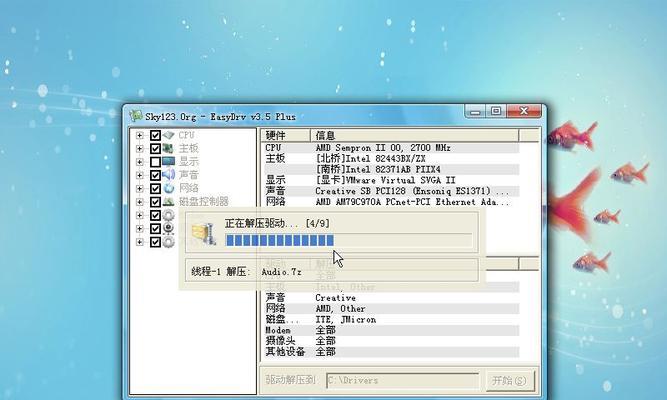Uncheck the 网络 checkbox
This screenshot has height=400, width=667.
[155, 188]
